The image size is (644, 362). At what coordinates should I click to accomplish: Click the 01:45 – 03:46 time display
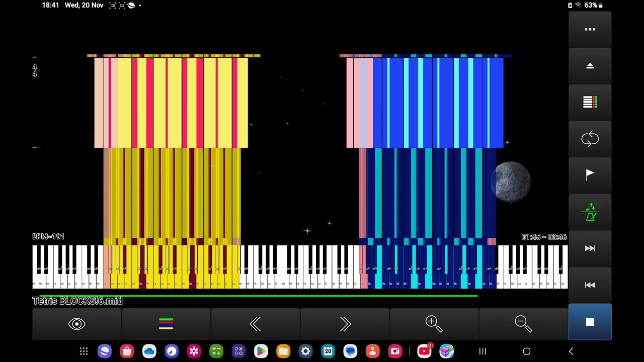point(544,237)
